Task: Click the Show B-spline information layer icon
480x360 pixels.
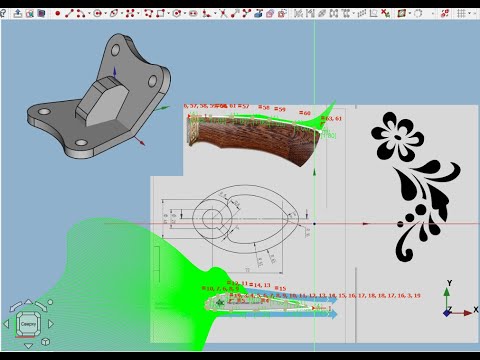Action: click(x=402, y=14)
